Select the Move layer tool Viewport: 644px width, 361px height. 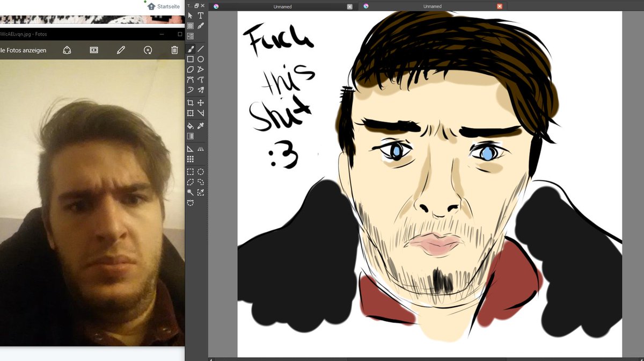coord(201,103)
